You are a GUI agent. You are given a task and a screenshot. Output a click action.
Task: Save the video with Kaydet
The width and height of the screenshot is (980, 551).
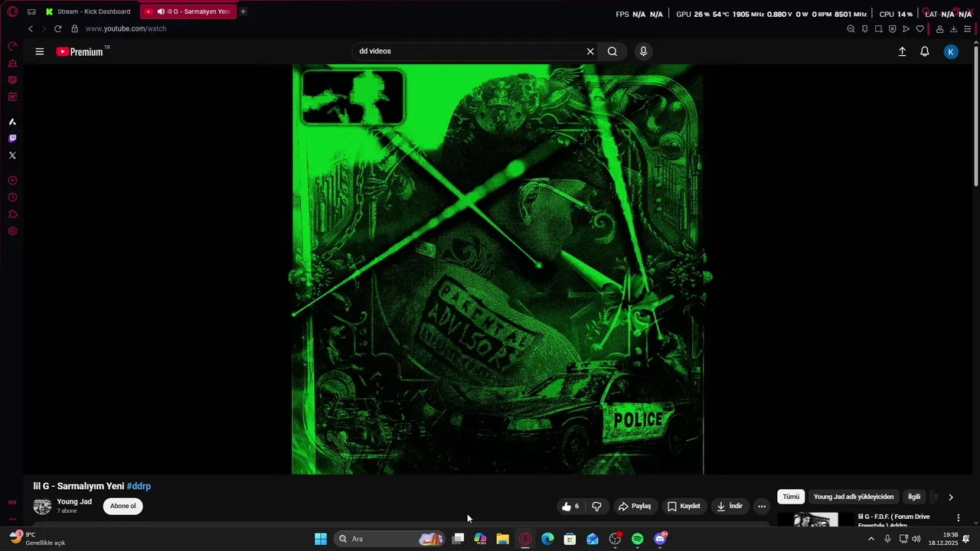[x=684, y=506]
